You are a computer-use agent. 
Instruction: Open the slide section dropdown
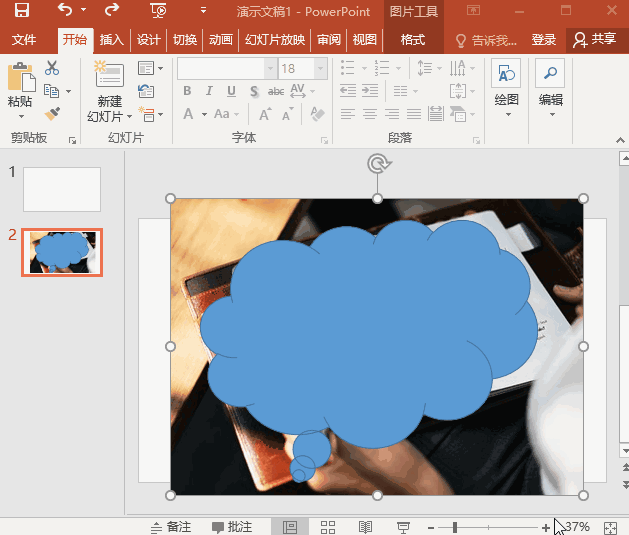click(150, 114)
